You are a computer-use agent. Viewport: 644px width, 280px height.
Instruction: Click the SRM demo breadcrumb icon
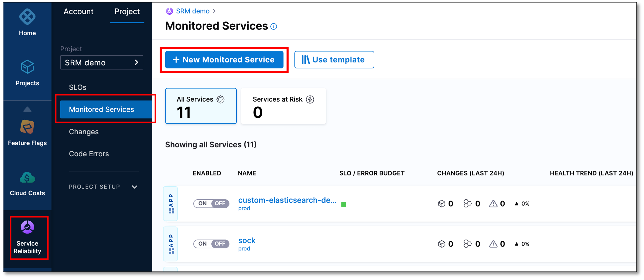coord(169,11)
